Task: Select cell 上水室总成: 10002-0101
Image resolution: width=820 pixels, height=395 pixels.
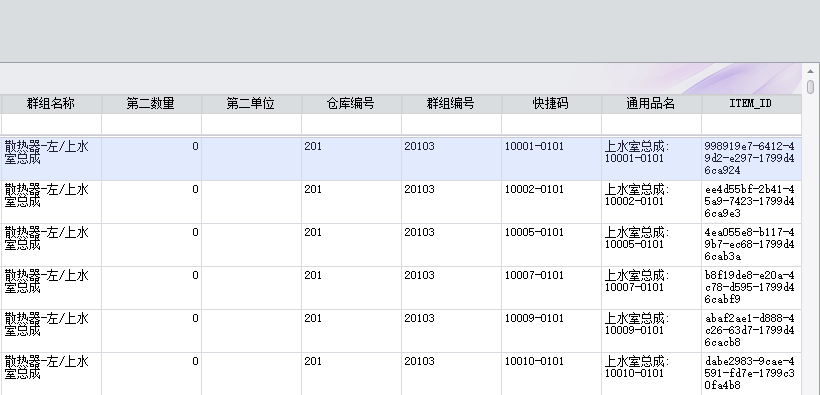Action: click(651, 202)
